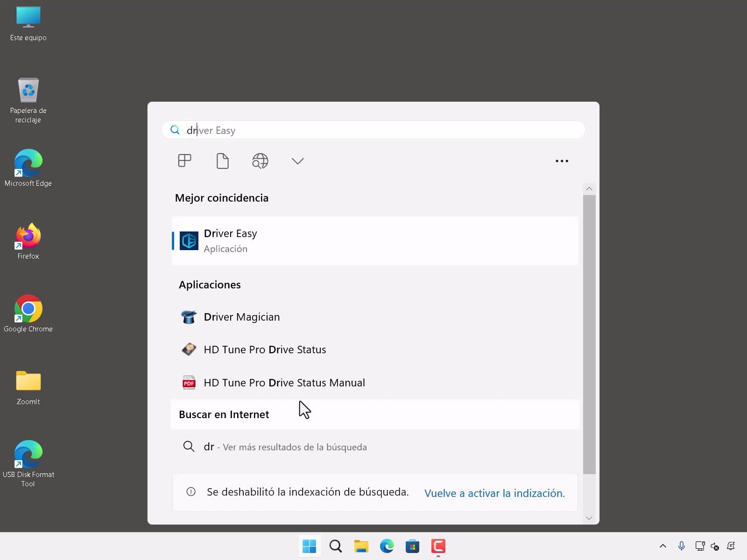
Task: Click the search box containing 'driver Easy'
Action: click(x=373, y=130)
